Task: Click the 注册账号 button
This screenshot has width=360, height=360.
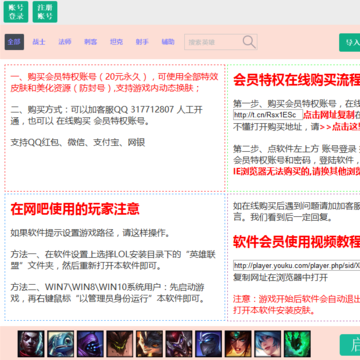Action: pyautogui.click(x=45, y=12)
